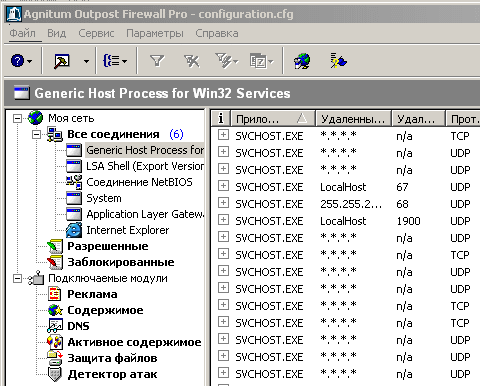480x386 pixels.
Task: Click the globe update toolbar icon
Action: click(x=302, y=61)
